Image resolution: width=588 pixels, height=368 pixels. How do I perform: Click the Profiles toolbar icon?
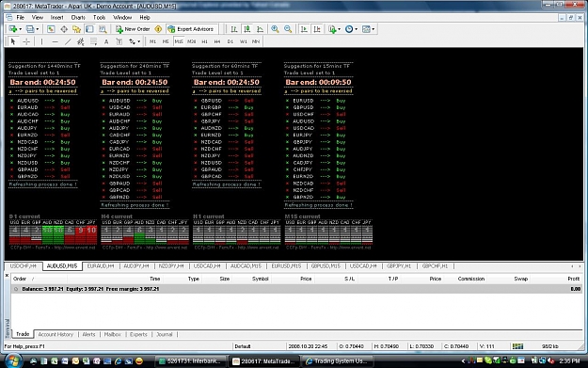(30, 29)
